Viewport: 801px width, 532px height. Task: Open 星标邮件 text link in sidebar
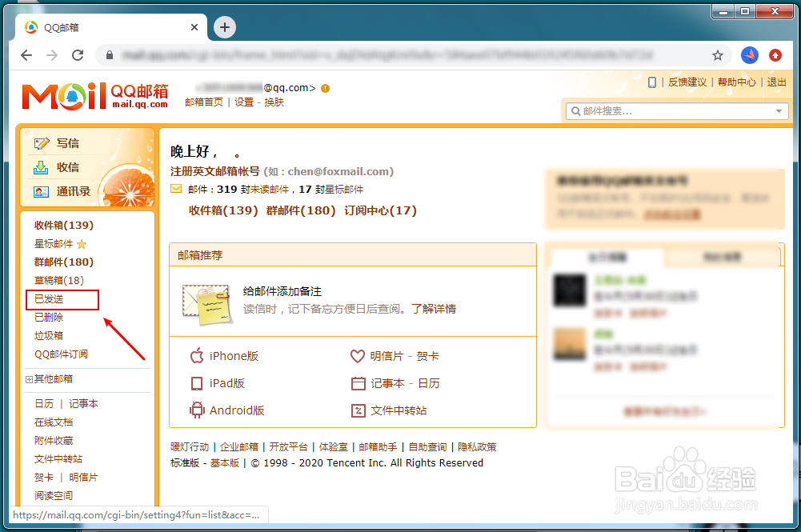point(54,243)
